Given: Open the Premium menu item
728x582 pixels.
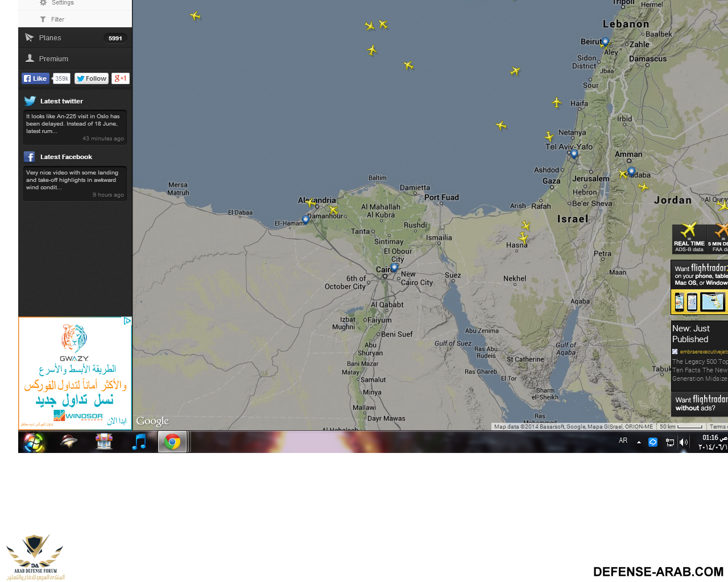Looking at the screenshot, I should (x=75, y=59).
